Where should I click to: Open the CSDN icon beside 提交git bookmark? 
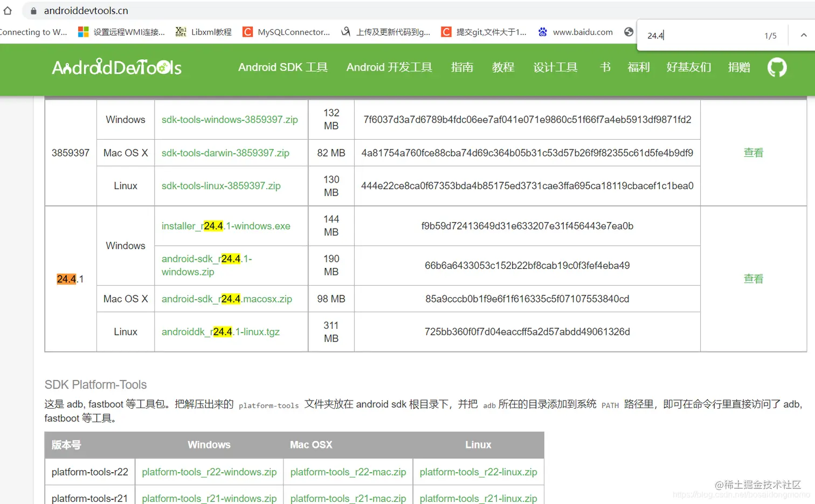click(x=446, y=32)
